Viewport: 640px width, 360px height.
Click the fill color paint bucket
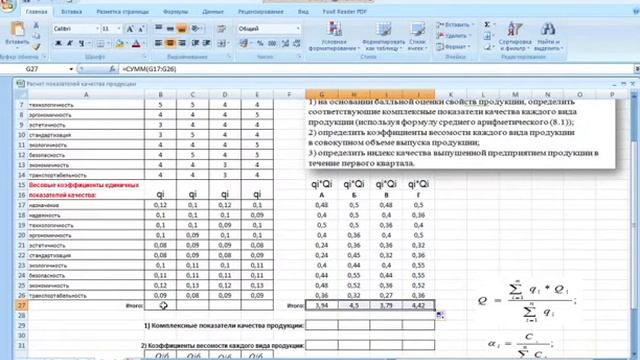119,43
